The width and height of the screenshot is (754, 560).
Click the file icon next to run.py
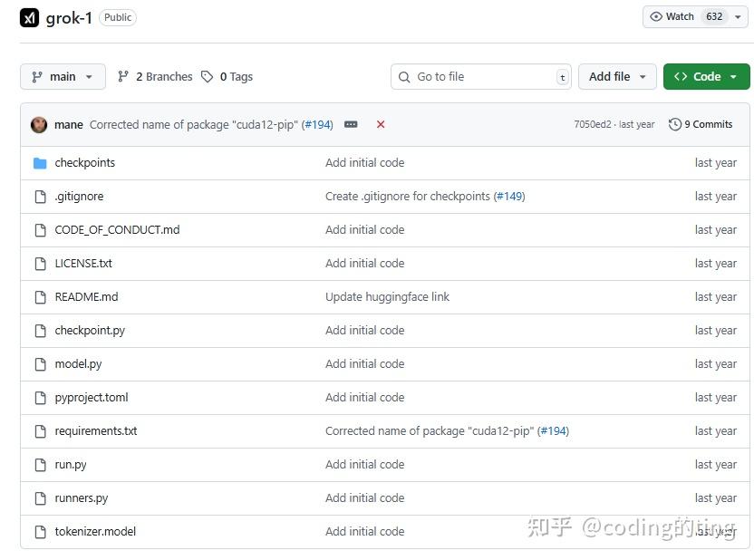(41, 465)
